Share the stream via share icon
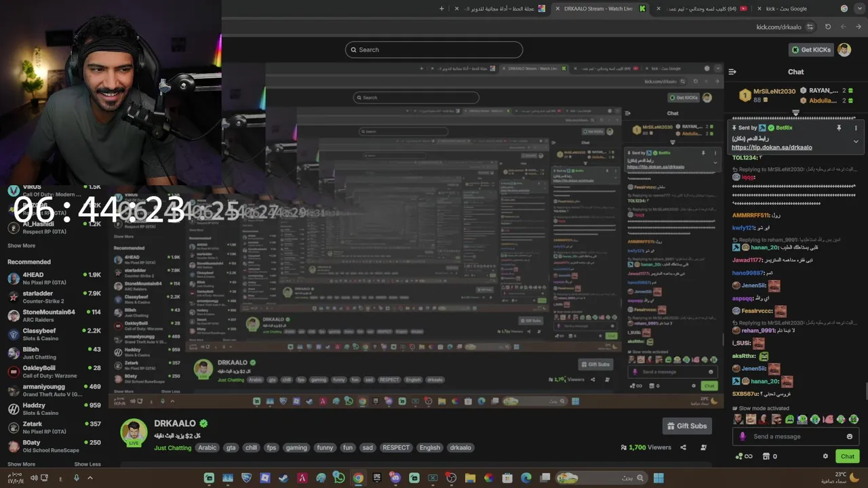 coord(683,447)
